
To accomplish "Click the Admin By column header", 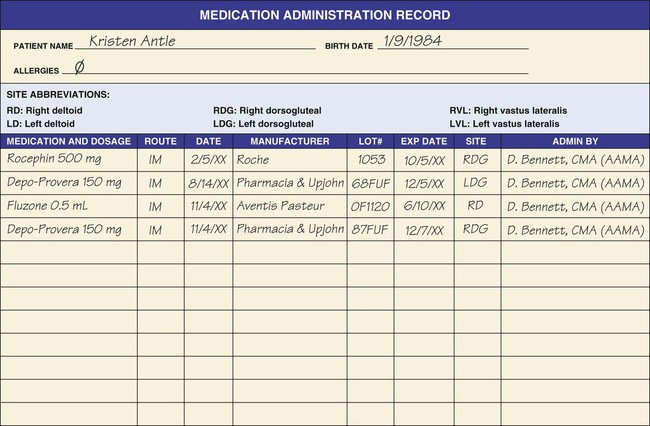I will click(574, 142).
